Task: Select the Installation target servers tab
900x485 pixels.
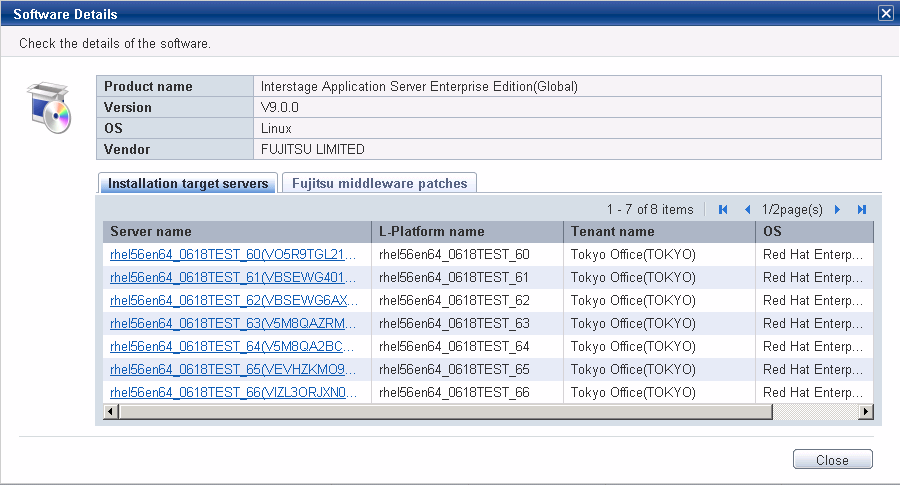Action: coord(188,183)
